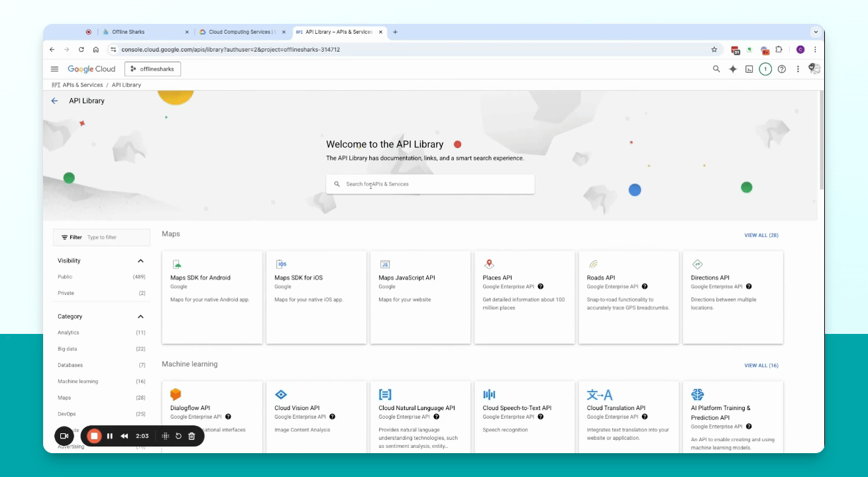Open the offlinesharks project picker
This screenshot has width=868, height=477.
(x=152, y=69)
